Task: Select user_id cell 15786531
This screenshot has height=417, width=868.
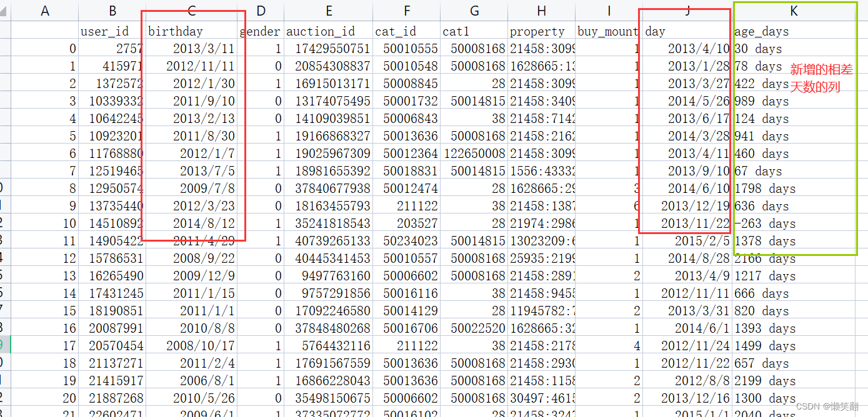Action: pos(112,258)
